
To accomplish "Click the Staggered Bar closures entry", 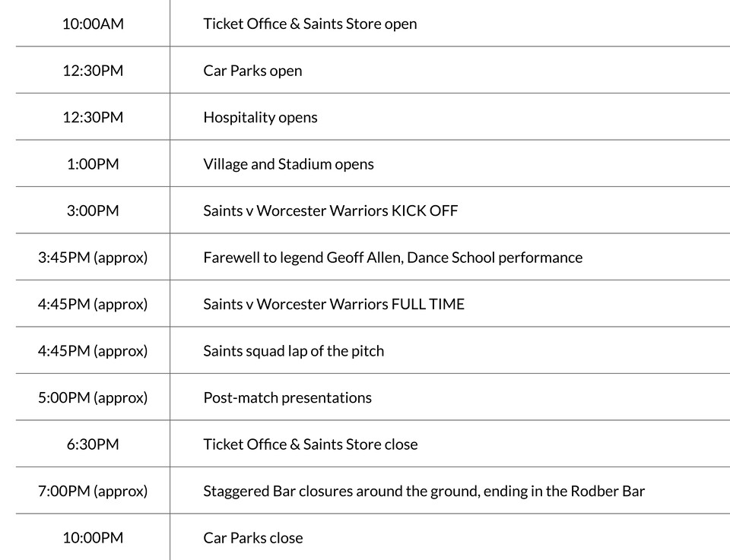I will coord(424,491).
